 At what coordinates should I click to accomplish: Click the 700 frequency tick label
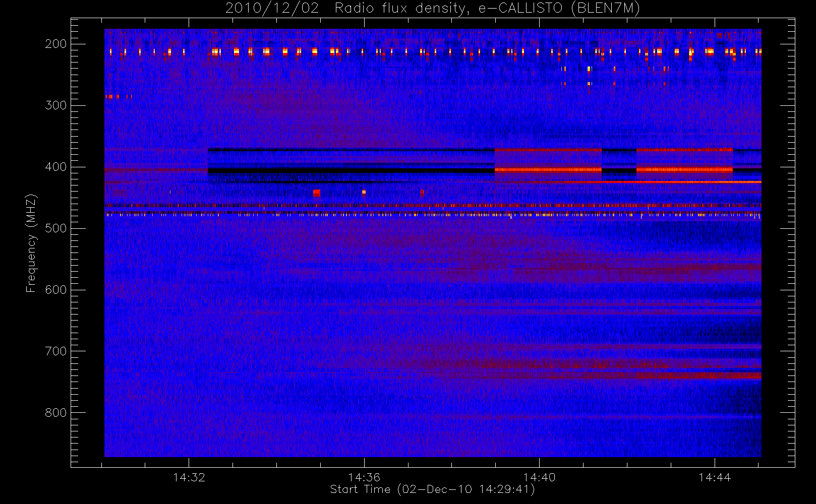56,351
